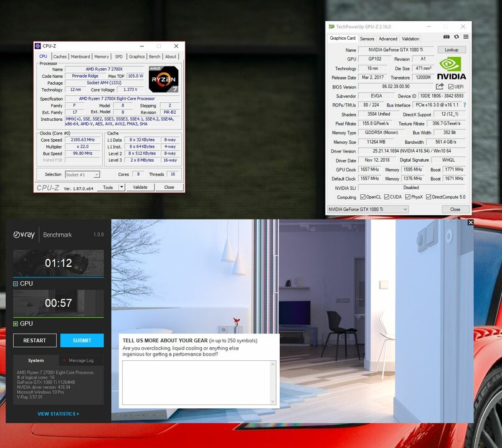Toggle the DirectCompute 5.0 checkbox
The image size is (502, 448).
pyautogui.click(x=429, y=197)
